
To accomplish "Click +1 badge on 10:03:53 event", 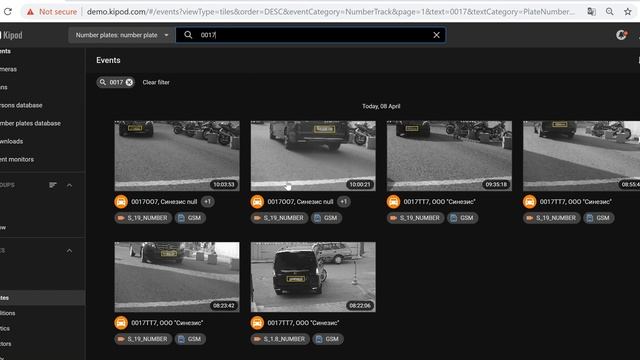I will pyautogui.click(x=208, y=202).
